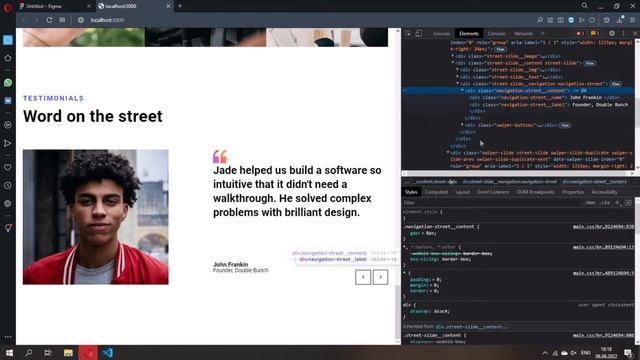Expand the street-slide__img div node
The width and height of the screenshot is (640, 360).
click(x=458, y=70)
